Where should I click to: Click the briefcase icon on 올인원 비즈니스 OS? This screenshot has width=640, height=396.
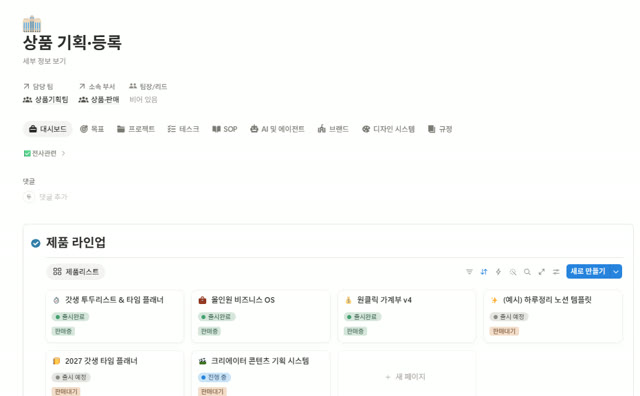(x=202, y=300)
